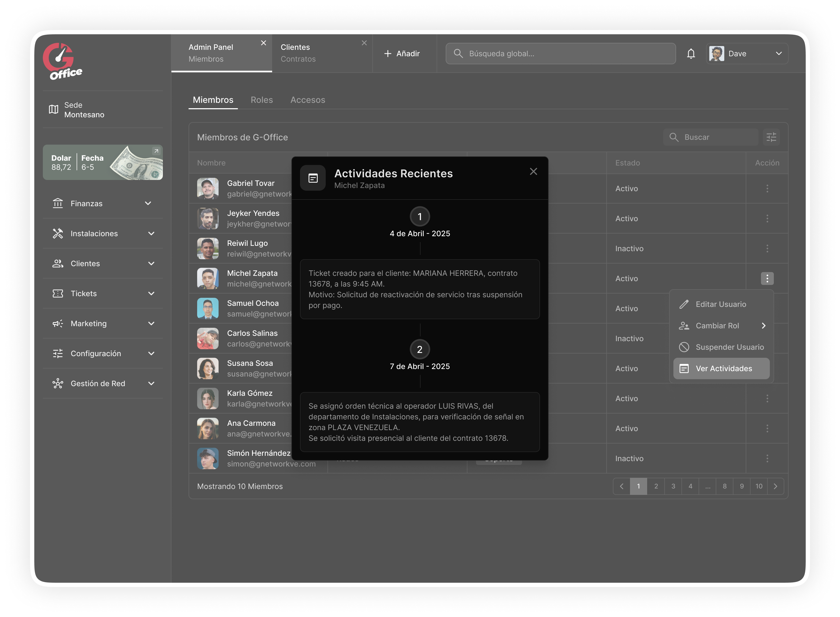
Task: Expand the Marketing menu chevron
Action: (151, 323)
